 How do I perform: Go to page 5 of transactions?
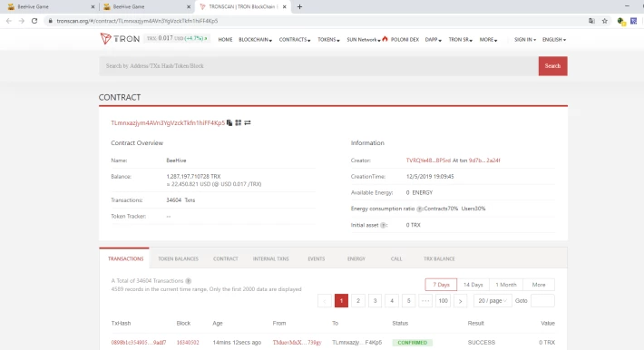[x=409, y=301]
